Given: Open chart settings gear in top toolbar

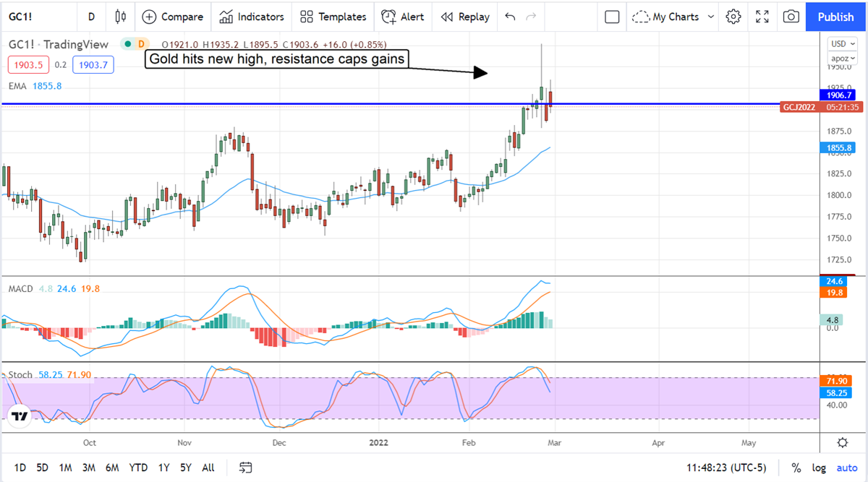Looking at the screenshot, I should point(733,17).
